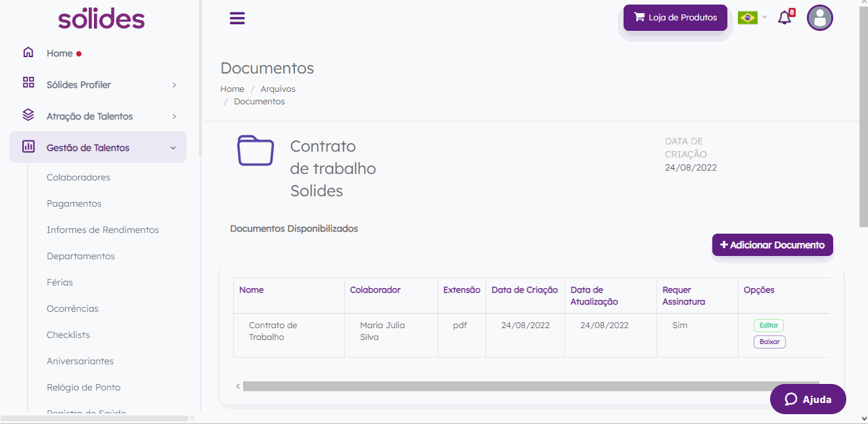Expand Atração de Talentos submenu chevron
The width and height of the screenshot is (868, 424).
174,116
